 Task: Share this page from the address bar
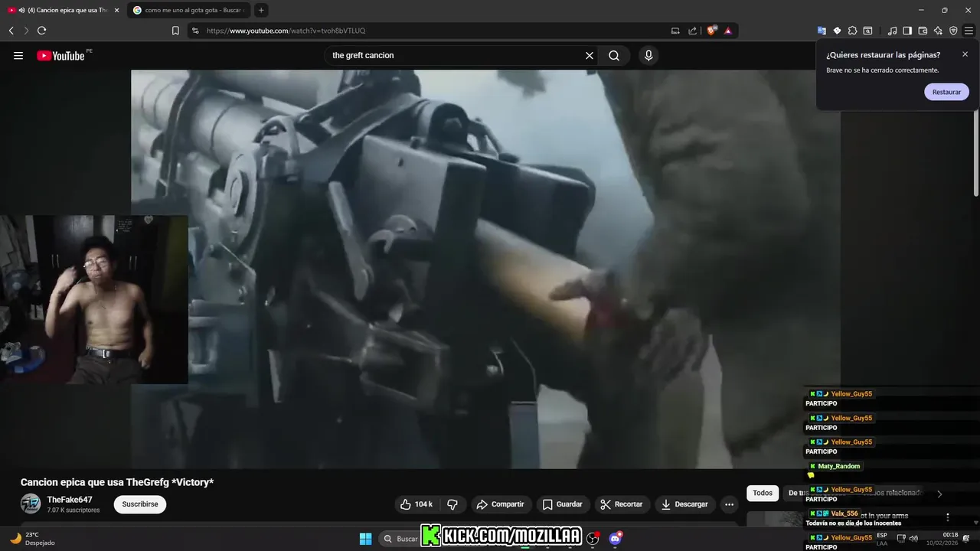click(693, 31)
